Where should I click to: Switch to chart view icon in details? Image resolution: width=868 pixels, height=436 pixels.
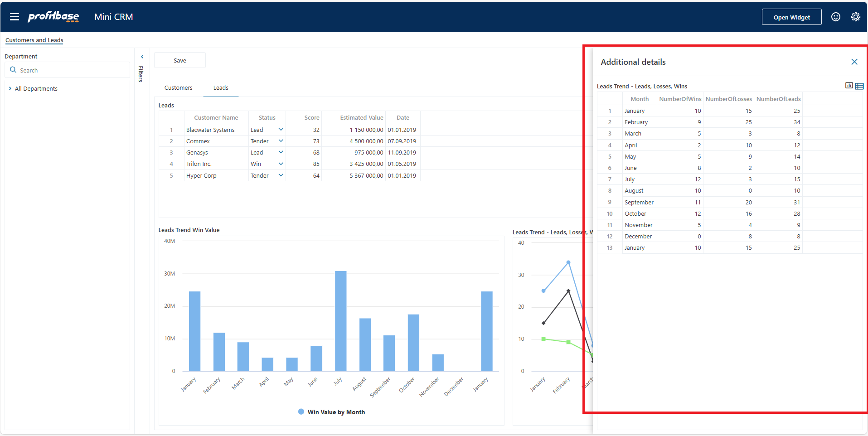[x=849, y=86]
